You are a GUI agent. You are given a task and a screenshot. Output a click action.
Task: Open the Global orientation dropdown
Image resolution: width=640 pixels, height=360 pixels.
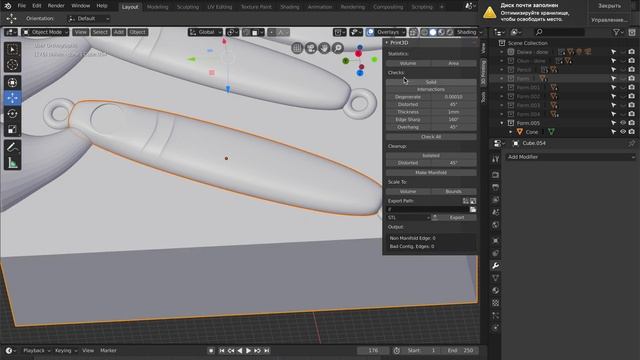point(205,32)
